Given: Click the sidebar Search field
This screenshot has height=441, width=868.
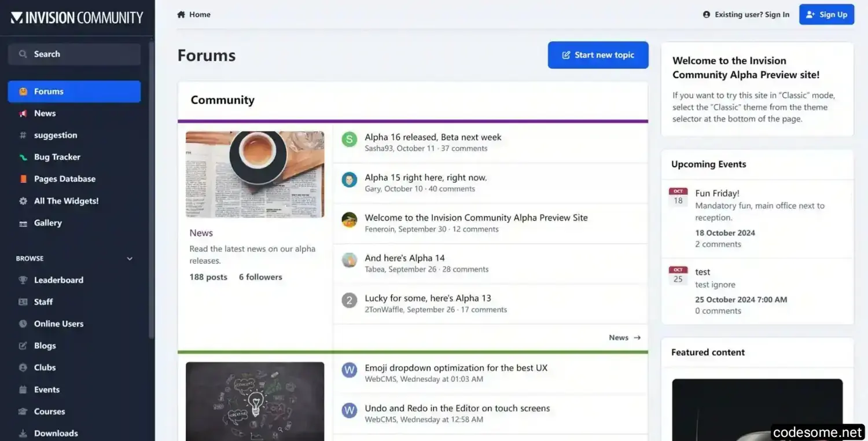Looking at the screenshot, I should pos(74,54).
